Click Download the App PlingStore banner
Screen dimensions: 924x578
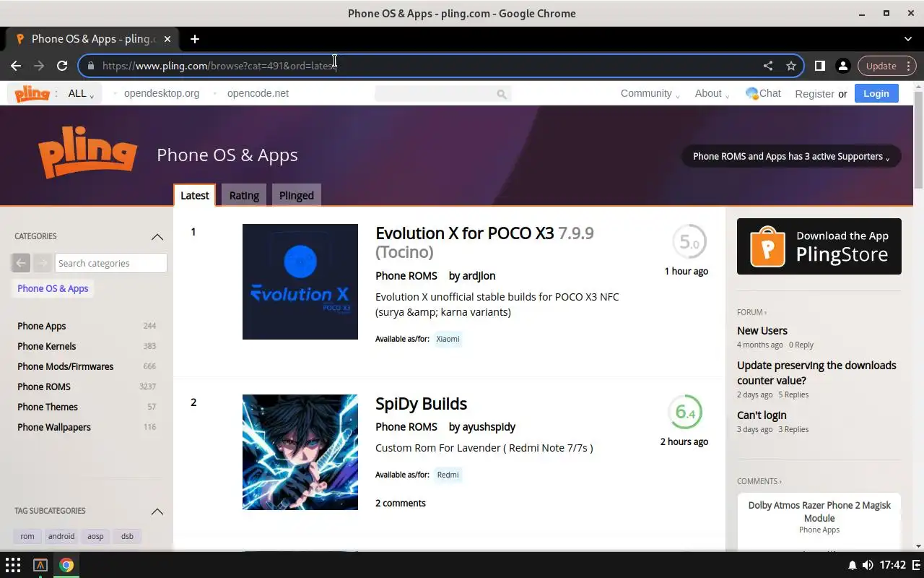819,246
